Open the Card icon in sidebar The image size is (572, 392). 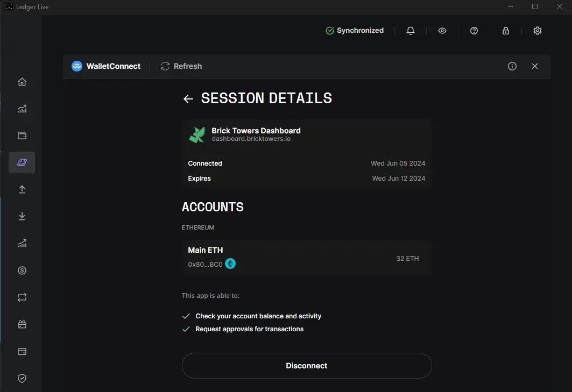tap(22, 352)
